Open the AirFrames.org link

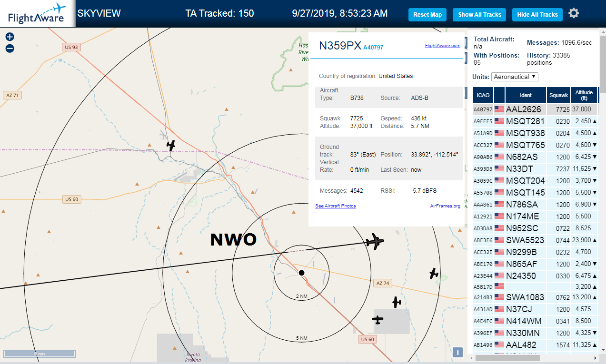point(445,206)
